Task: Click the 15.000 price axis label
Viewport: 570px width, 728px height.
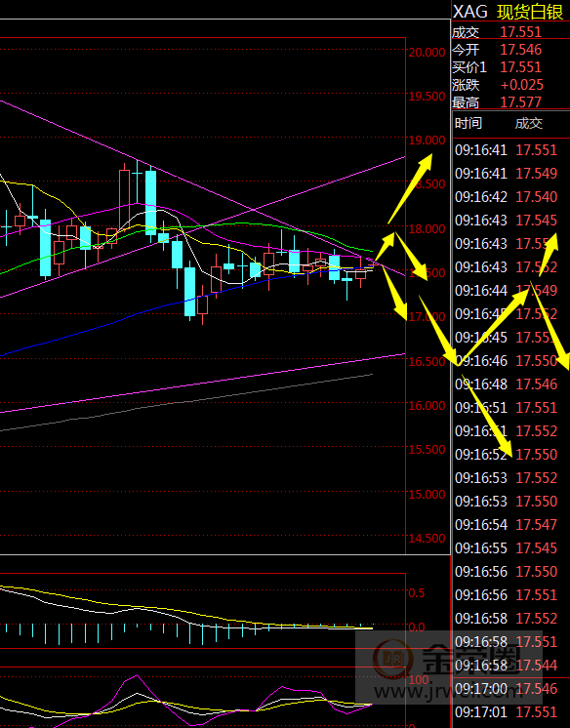Action: click(x=427, y=494)
